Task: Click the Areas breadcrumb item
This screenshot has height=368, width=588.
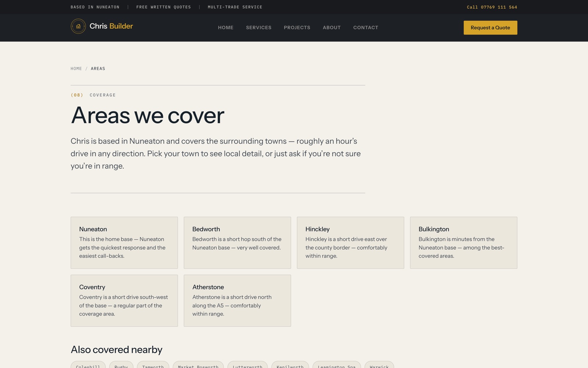Action: 98,68
